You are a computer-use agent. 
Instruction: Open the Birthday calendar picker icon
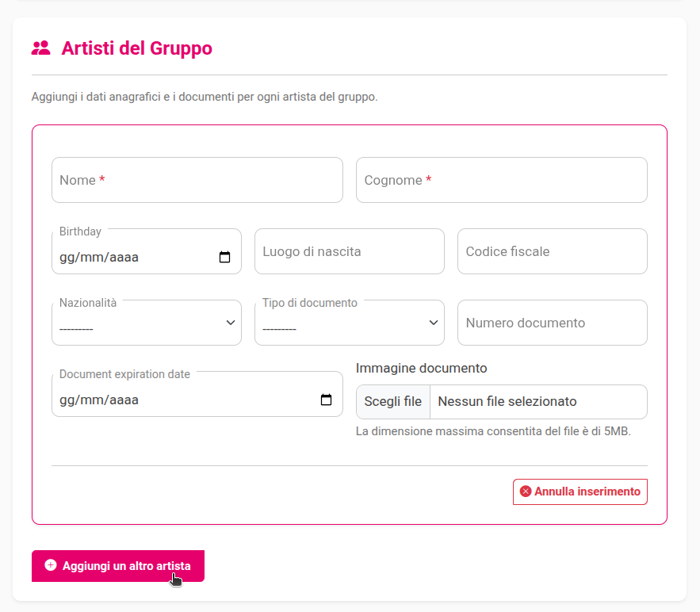point(224,257)
